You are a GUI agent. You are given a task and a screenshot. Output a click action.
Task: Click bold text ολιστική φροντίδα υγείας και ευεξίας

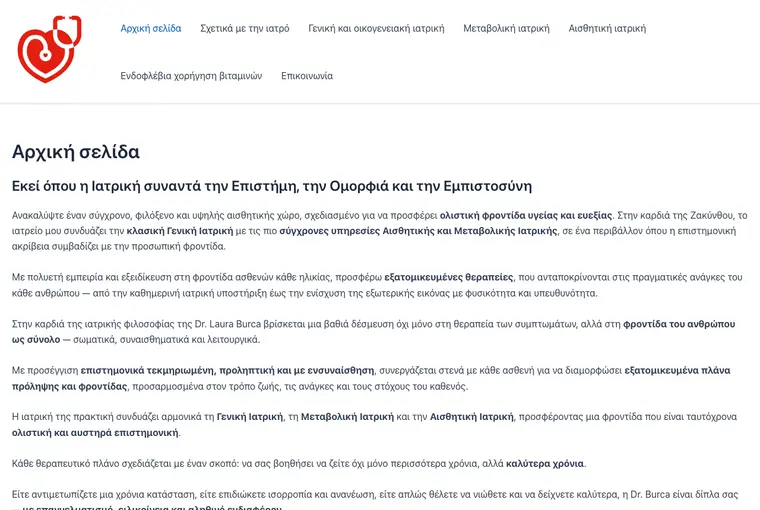tap(526, 215)
